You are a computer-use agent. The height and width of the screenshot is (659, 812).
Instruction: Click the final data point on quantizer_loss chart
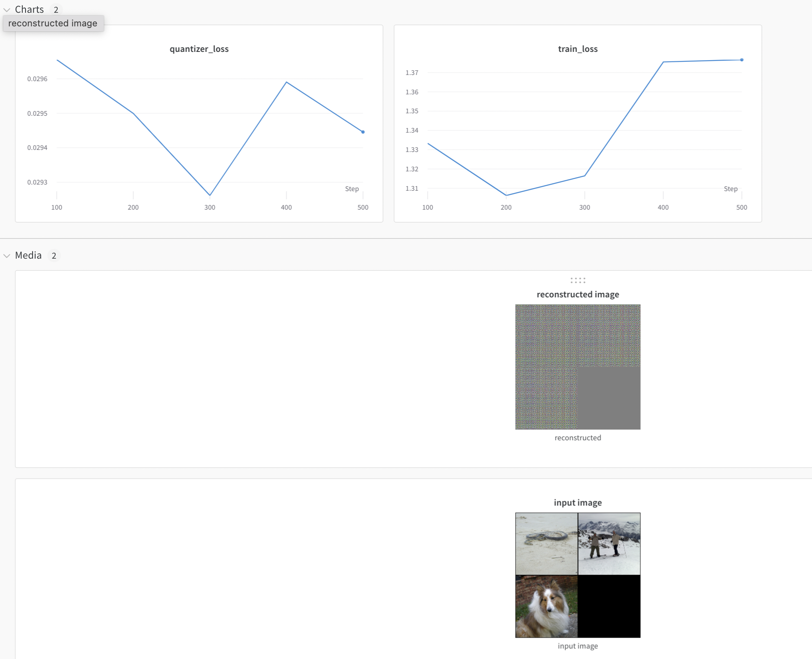coord(363,132)
